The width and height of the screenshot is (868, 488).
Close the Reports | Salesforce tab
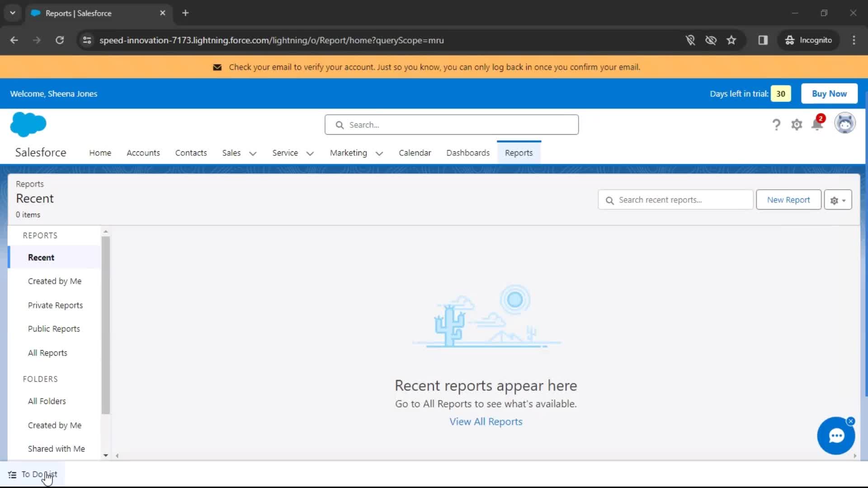(x=163, y=13)
